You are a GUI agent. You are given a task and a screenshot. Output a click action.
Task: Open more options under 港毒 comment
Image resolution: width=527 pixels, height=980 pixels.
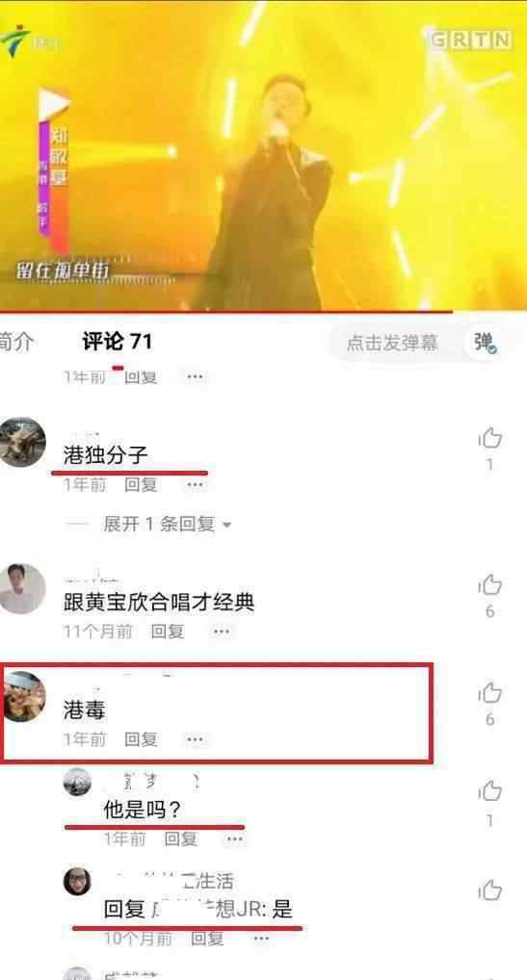tap(196, 739)
